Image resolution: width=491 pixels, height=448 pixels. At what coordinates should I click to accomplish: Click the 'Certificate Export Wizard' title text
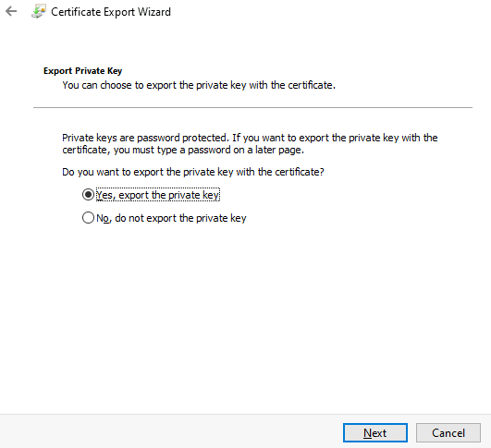tap(111, 12)
